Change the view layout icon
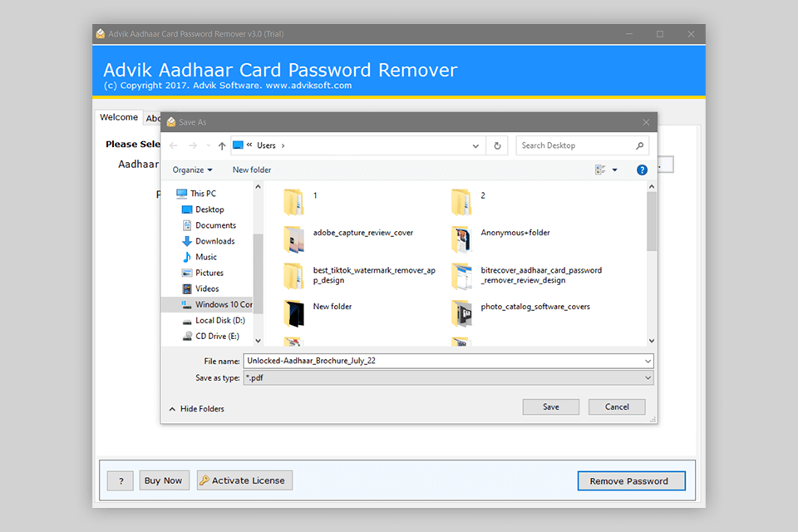Viewport: 798px width, 532px height. click(600, 170)
